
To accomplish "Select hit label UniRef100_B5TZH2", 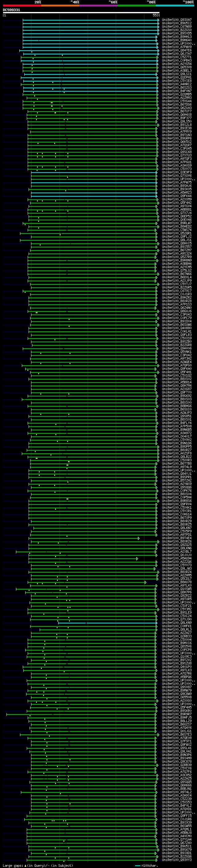I will [x=177, y=481].
